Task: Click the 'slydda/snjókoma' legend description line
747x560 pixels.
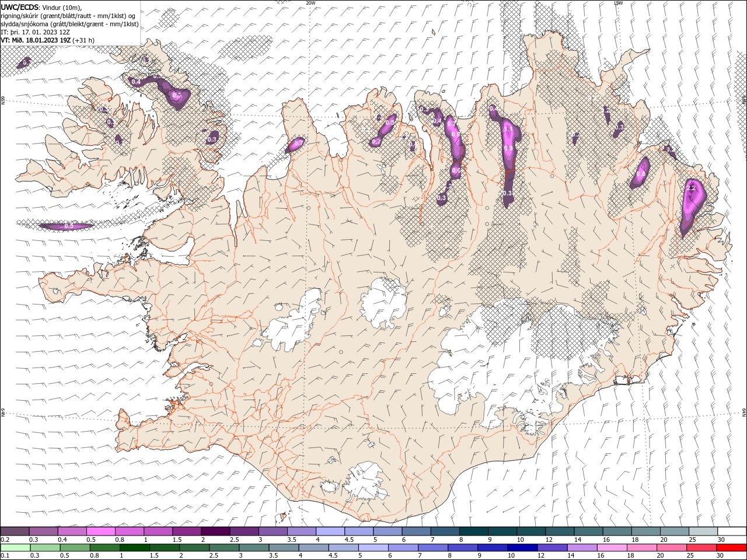Action: tap(70, 24)
